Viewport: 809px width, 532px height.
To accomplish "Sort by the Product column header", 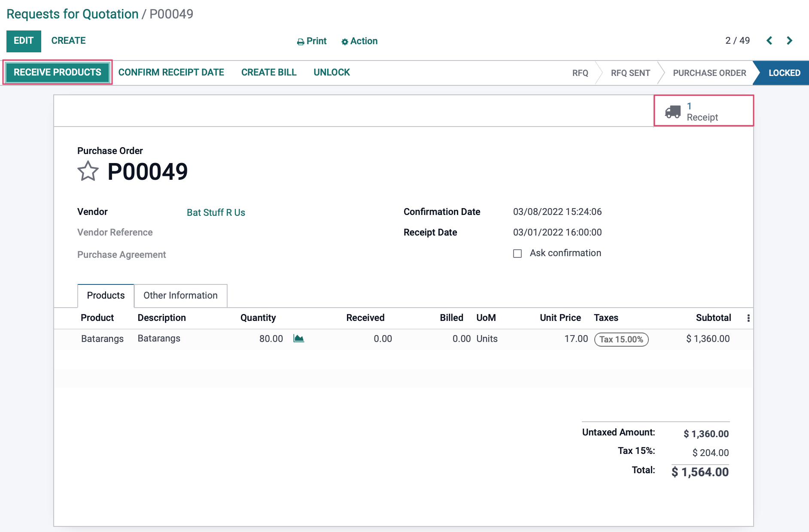I will click(97, 318).
